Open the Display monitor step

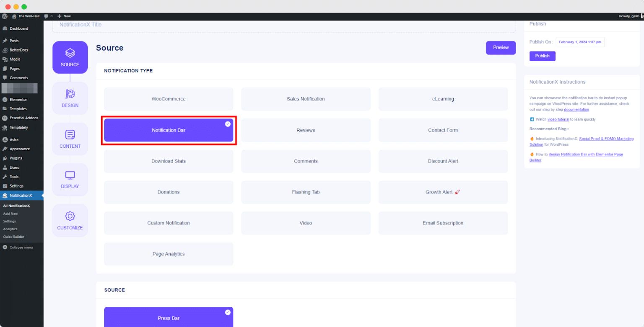point(70,175)
